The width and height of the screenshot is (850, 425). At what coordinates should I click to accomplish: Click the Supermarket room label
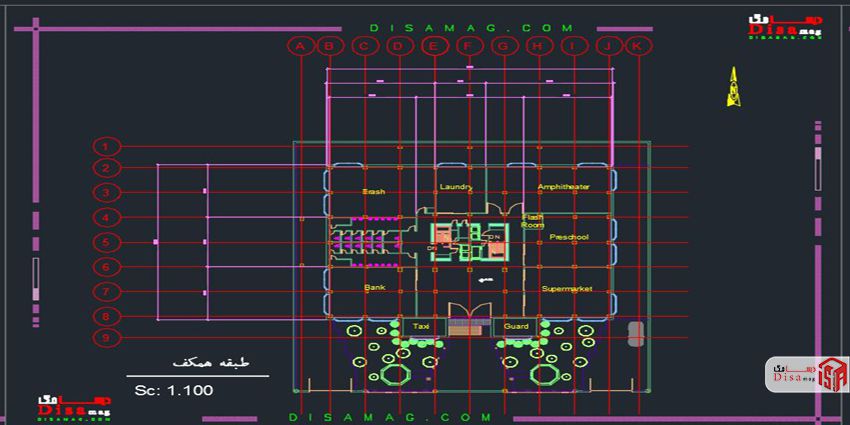567,289
